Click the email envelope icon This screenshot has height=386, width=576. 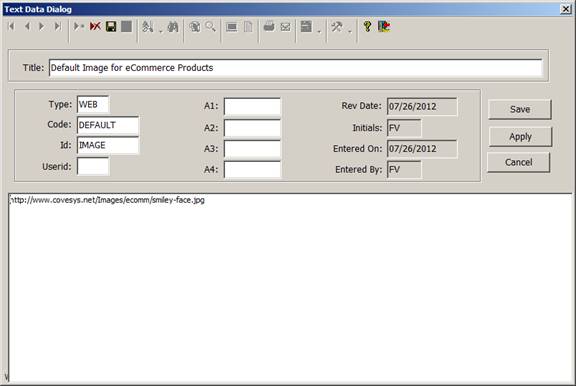tap(285, 27)
